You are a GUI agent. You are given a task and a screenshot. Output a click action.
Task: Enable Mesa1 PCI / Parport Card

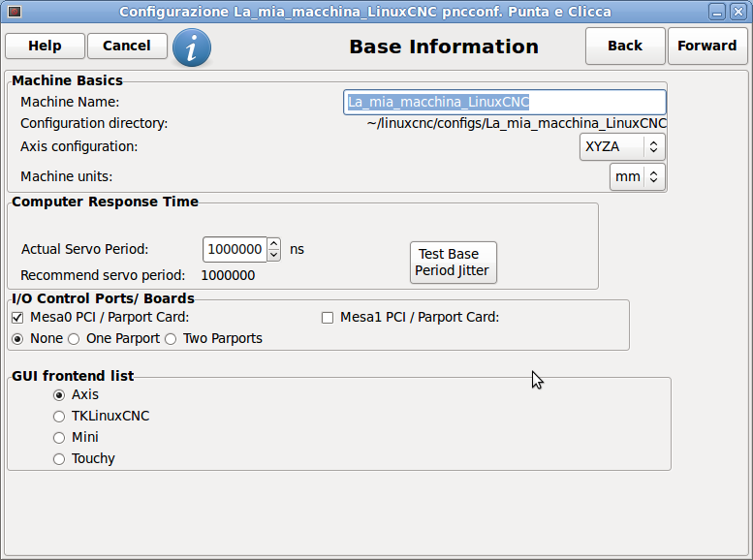[328, 318]
